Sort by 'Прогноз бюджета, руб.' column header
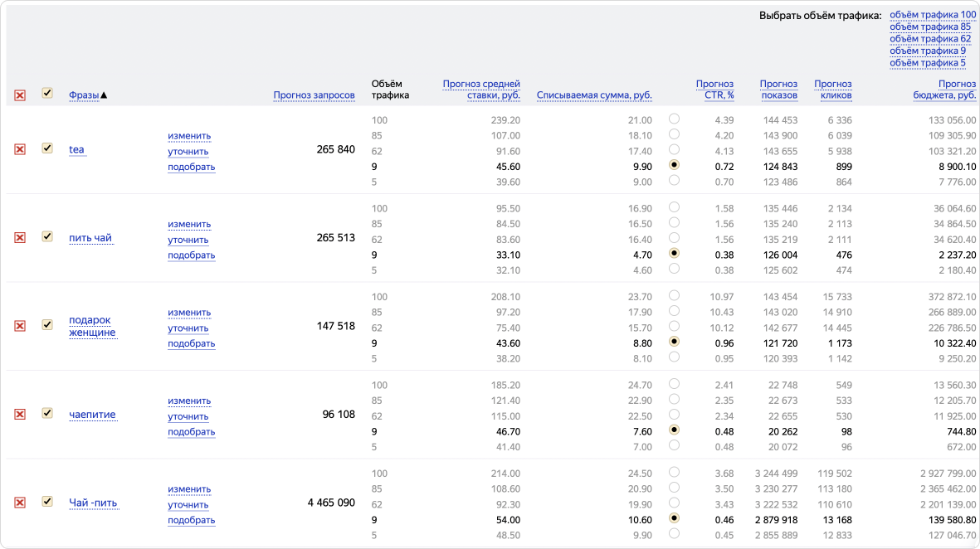 pos(944,90)
